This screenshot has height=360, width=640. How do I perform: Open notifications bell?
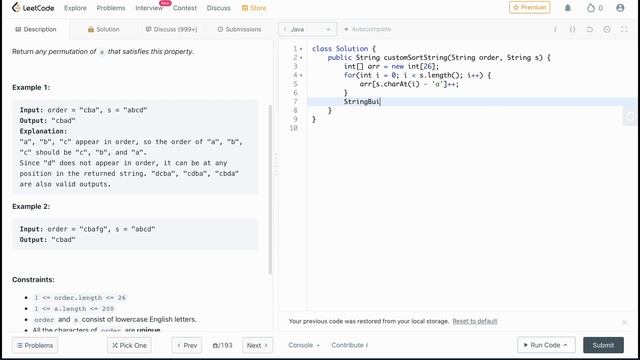(x=567, y=8)
